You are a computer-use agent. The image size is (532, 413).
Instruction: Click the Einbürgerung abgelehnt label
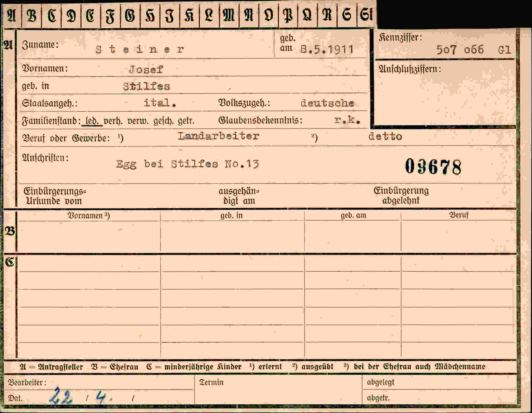pos(401,195)
